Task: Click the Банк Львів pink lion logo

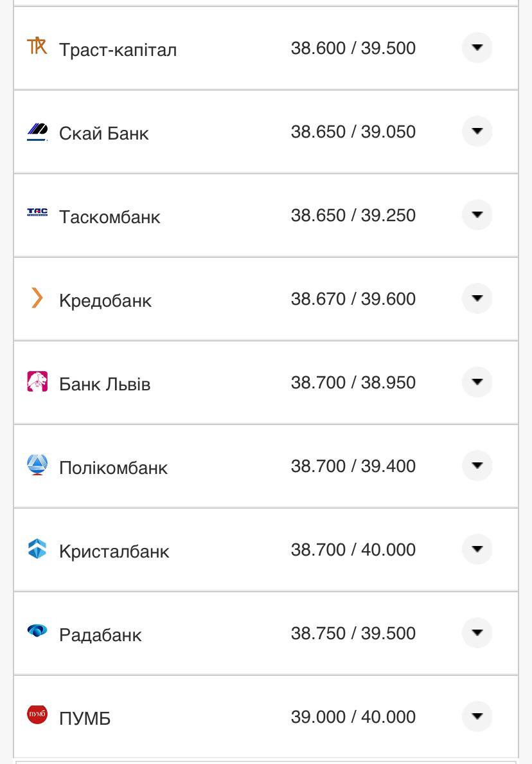Action: point(37,381)
